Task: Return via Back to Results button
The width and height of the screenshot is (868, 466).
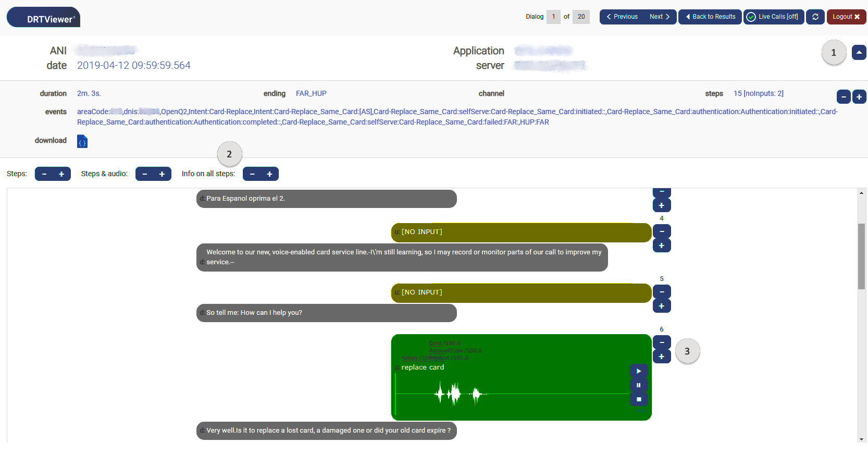Action: [710, 17]
